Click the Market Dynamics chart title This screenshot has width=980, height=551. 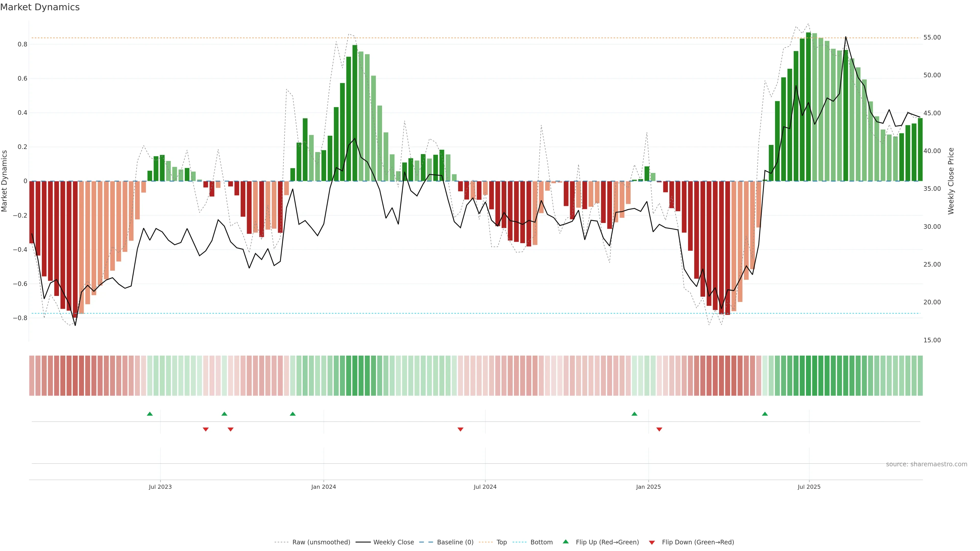[40, 7]
